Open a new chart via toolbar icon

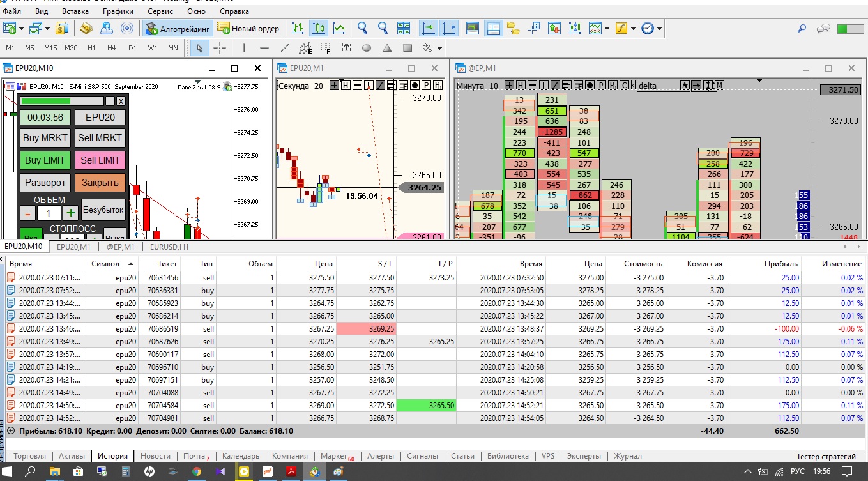coord(10,28)
